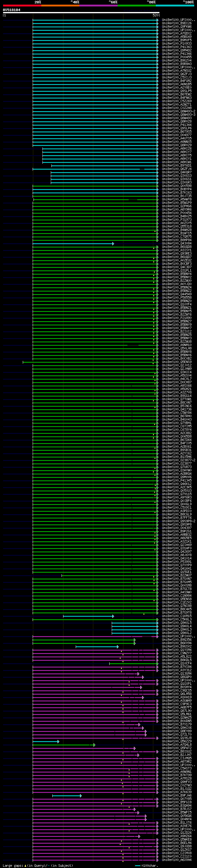Screen dimensions: 197x868
Task: Open hit UniRef100_P41346
Action: [x=177, y=54]
